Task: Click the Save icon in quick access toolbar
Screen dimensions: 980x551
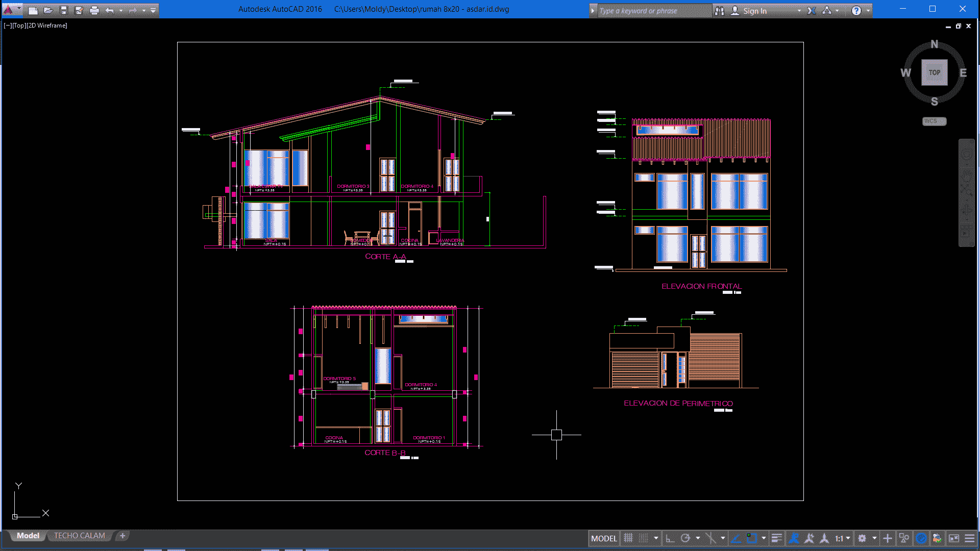Action: point(64,10)
